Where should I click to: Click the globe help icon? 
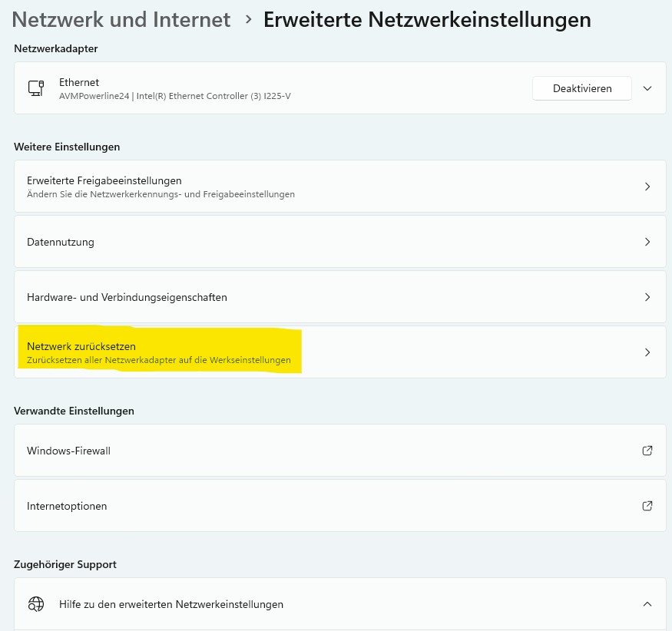tap(36, 604)
